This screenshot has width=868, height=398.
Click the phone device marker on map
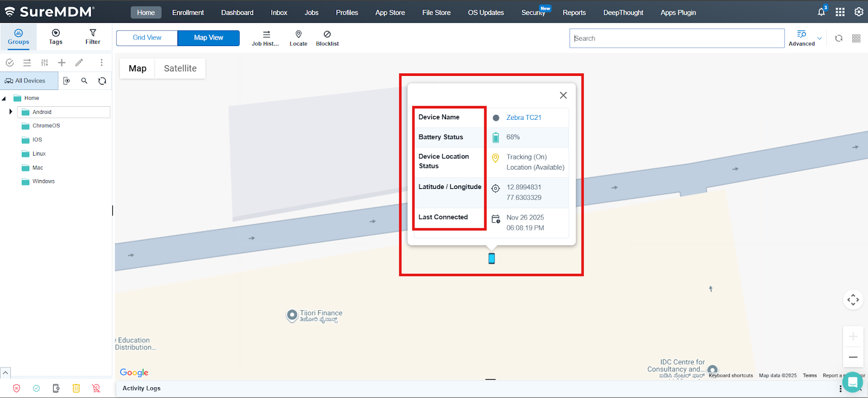click(x=492, y=259)
